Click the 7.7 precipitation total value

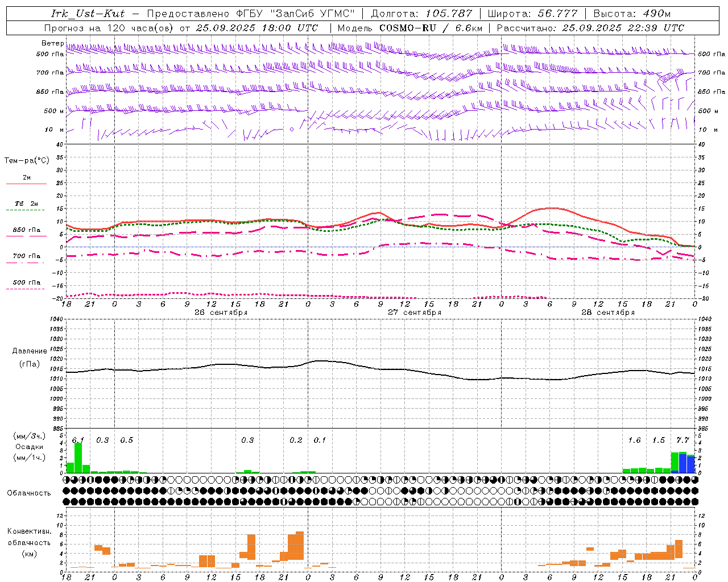click(682, 440)
